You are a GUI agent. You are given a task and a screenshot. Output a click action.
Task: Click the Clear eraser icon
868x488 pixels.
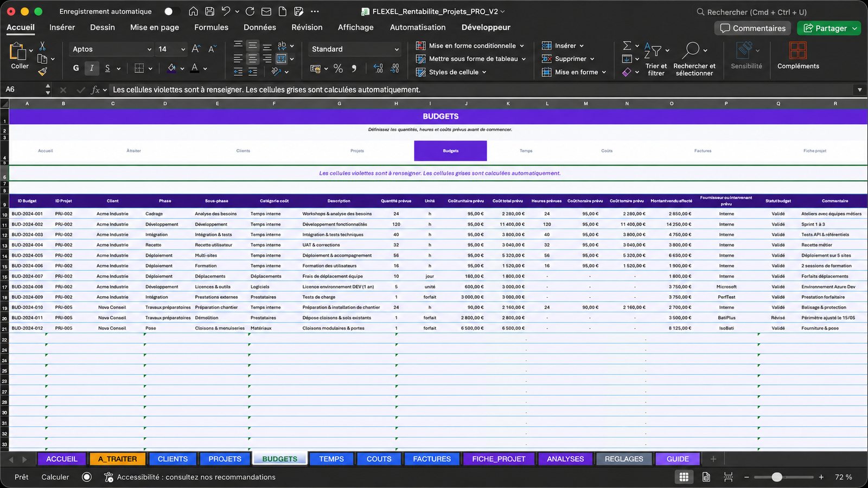(627, 72)
